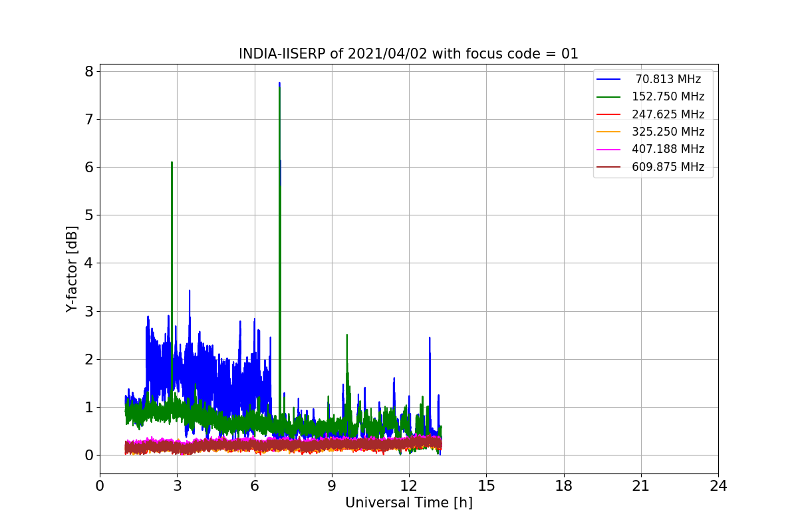Click x-axis tick label 9
The image size is (798, 532).
pos(332,485)
